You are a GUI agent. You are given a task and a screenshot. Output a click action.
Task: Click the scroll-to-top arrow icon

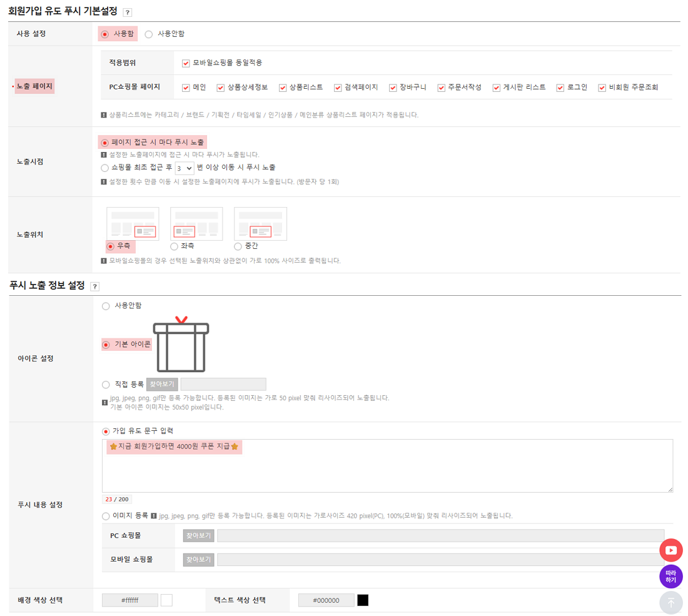pos(670,602)
